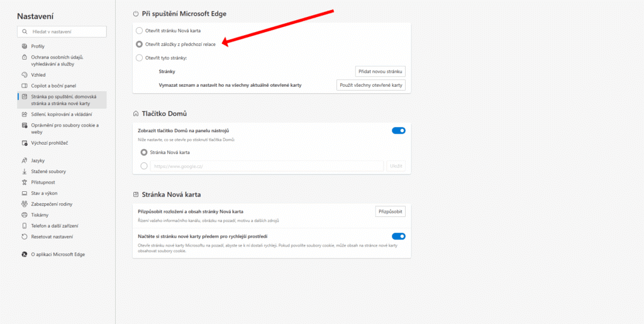This screenshot has height=324, width=644.
Task: Open Jazyky settings section
Action: point(38,161)
